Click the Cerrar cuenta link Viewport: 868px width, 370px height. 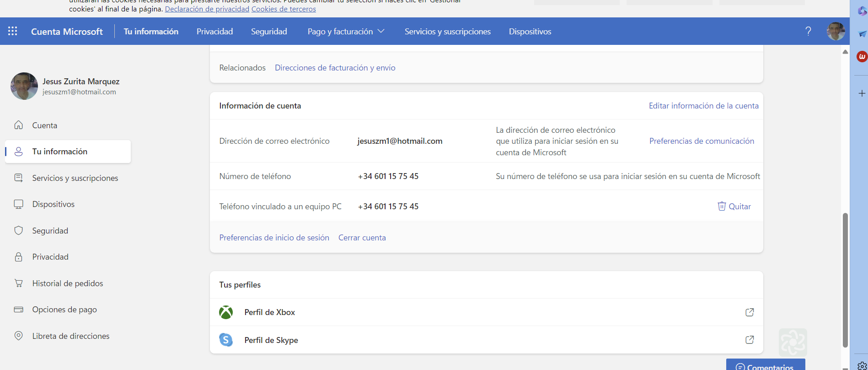[362, 238]
